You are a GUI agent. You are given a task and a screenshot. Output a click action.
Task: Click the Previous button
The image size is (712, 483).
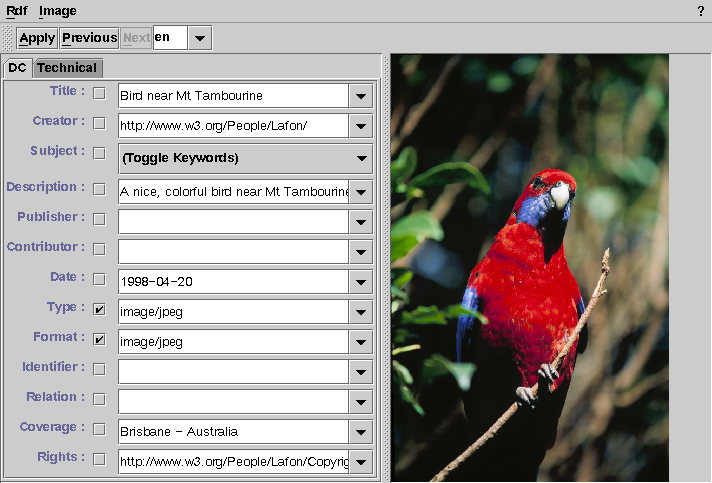[89, 38]
